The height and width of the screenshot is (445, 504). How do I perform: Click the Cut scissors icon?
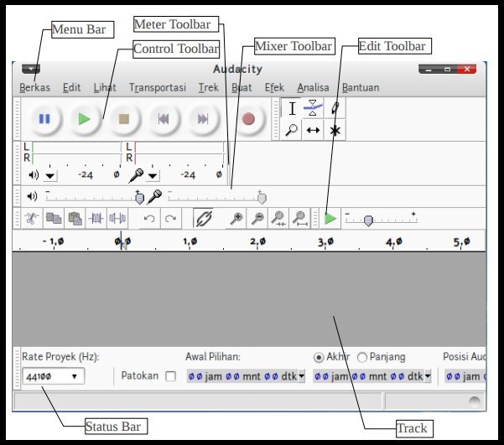coord(32,219)
